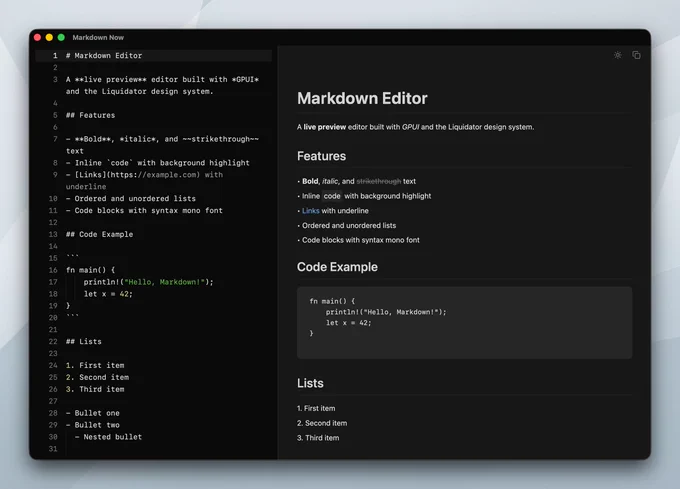Screen dimensions: 680x489
Task: Close the Markdown Now window
Action: 37,37
